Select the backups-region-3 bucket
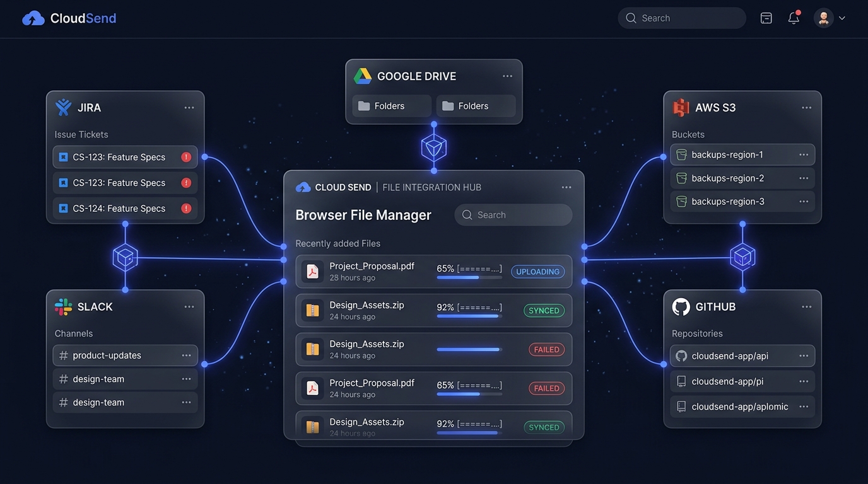 click(x=742, y=202)
